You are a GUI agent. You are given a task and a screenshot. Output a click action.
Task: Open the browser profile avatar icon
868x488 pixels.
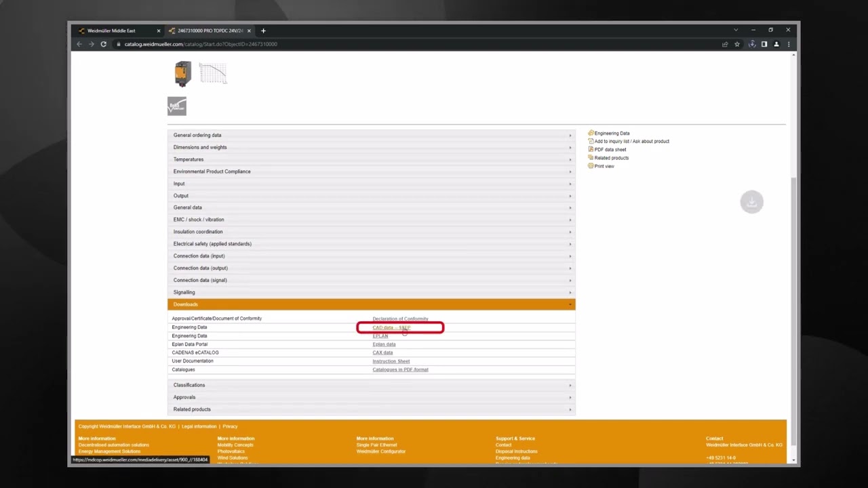click(x=776, y=44)
